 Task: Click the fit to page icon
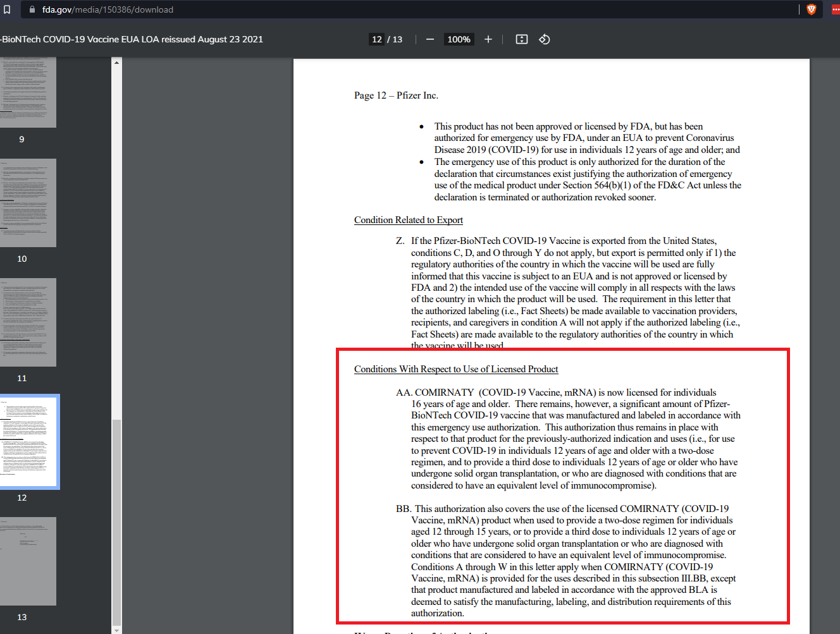coord(522,39)
